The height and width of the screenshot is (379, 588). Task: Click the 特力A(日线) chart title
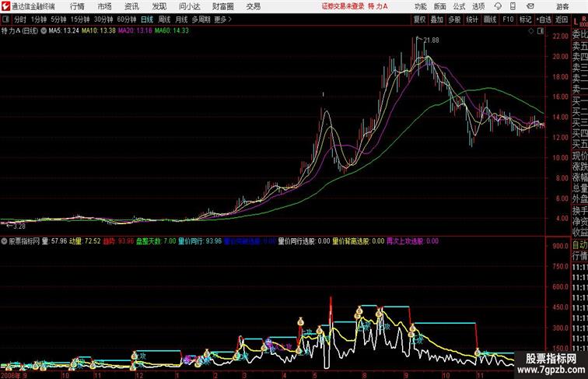point(20,31)
